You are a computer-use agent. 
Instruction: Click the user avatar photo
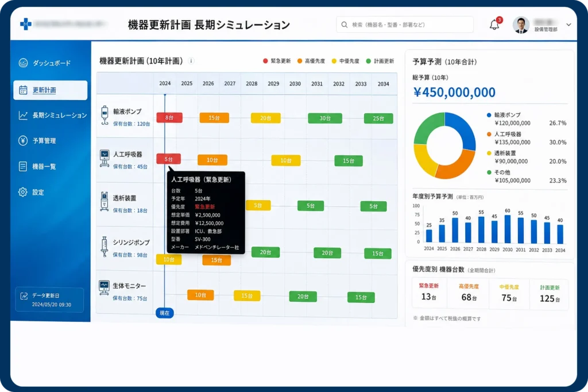pyautogui.click(x=521, y=25)
